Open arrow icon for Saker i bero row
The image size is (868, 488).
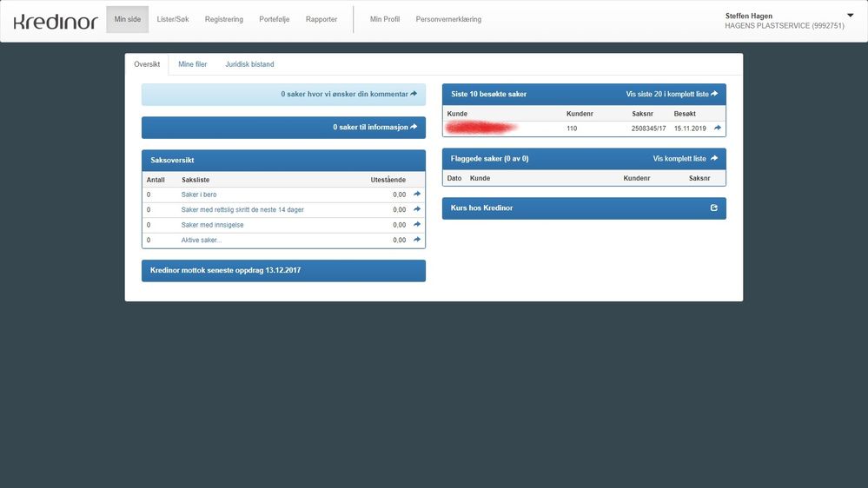pyautogui.click(x=417, y=195)
